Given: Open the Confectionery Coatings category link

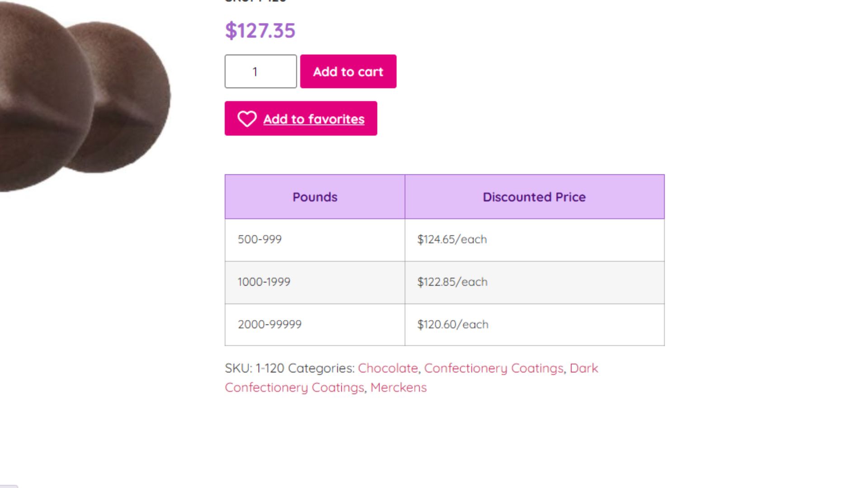Looking at the screenshot, I should coord(494,368).
